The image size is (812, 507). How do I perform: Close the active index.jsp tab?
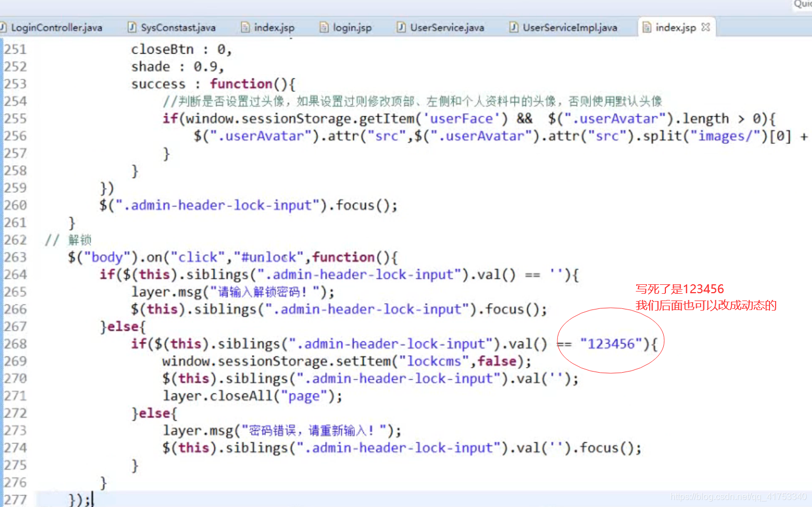(x=705, y=27)
